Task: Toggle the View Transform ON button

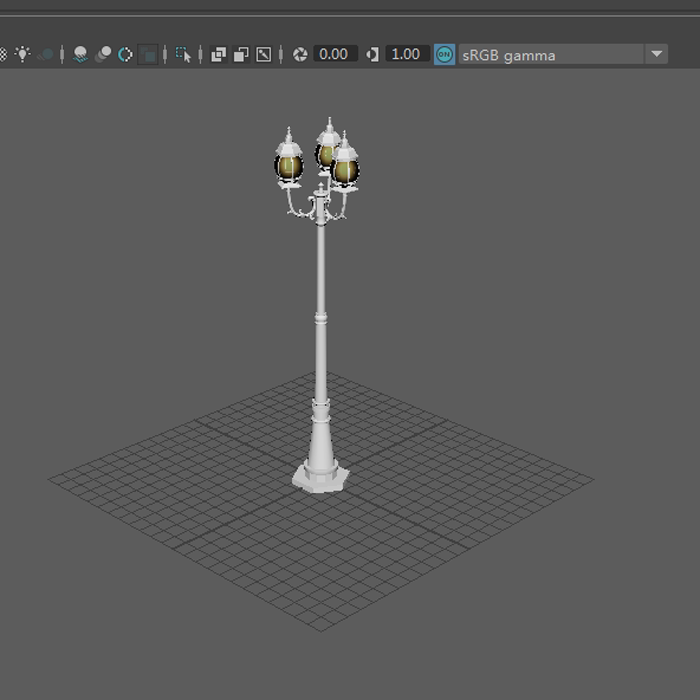Action: point(444,54)
